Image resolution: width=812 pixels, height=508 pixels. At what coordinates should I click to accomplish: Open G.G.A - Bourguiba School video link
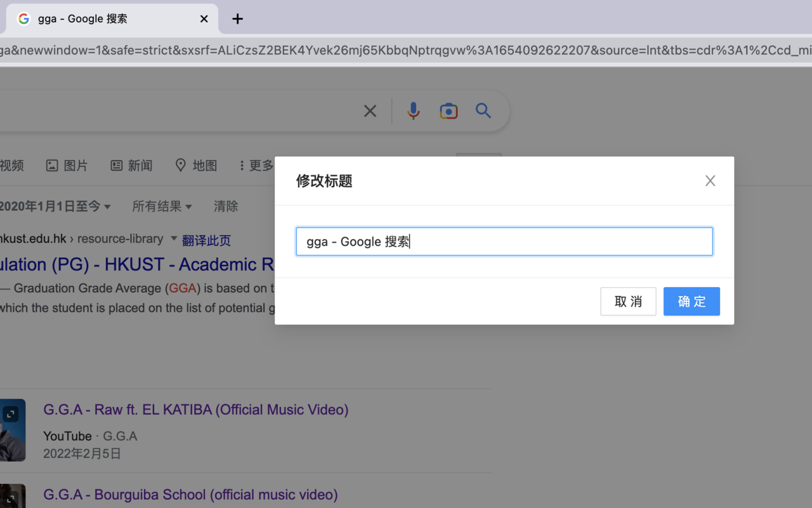pos(190,494)
